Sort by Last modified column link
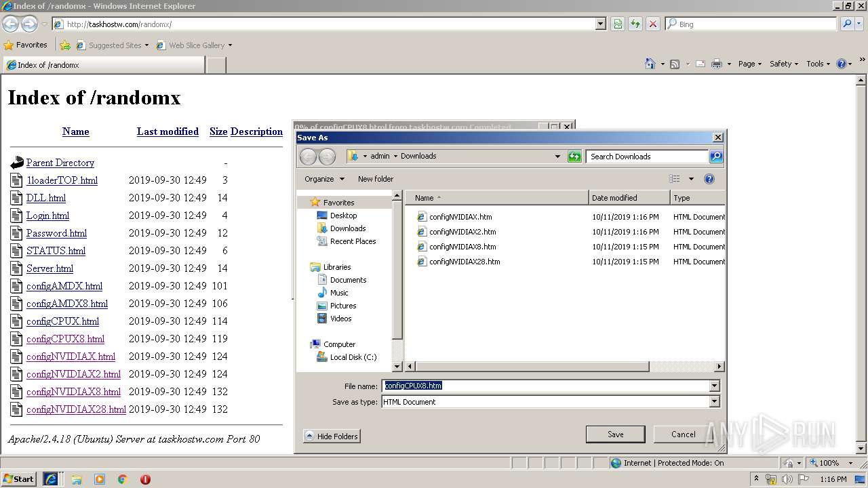This screenshot has width=868, height=488. (167, 131)
